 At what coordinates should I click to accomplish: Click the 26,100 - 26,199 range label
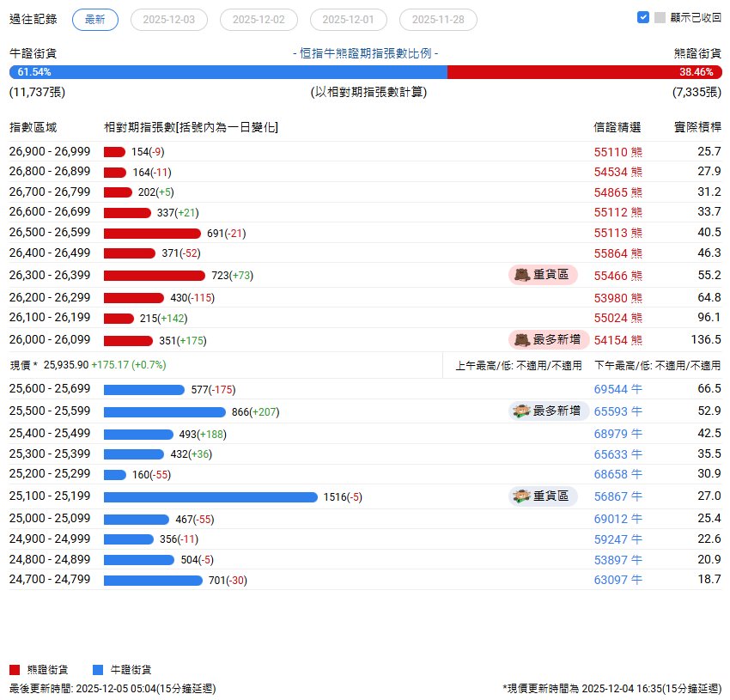pyautogui.click(x=50, y=317)
